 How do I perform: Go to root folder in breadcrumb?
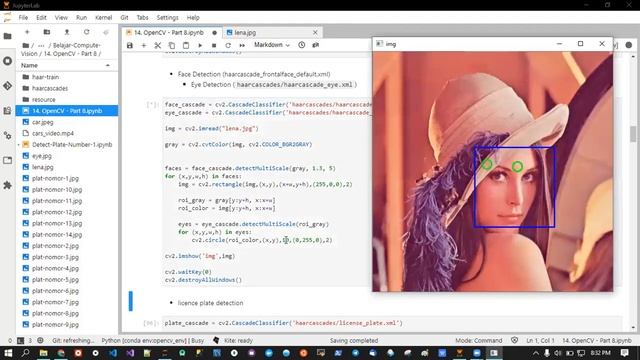[26, 45]
